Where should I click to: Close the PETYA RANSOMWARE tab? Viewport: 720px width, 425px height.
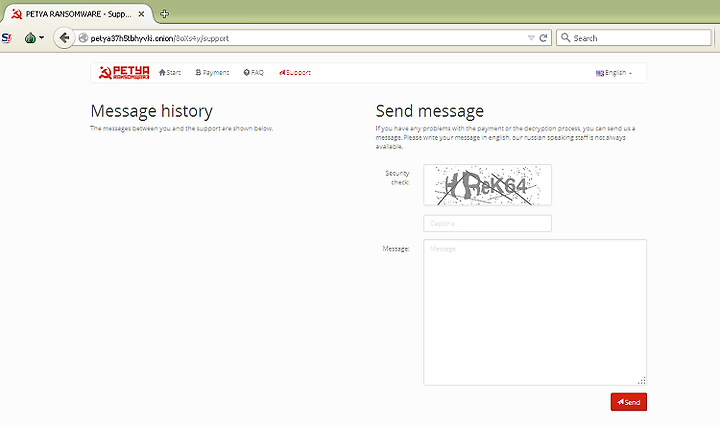(141, 14)
